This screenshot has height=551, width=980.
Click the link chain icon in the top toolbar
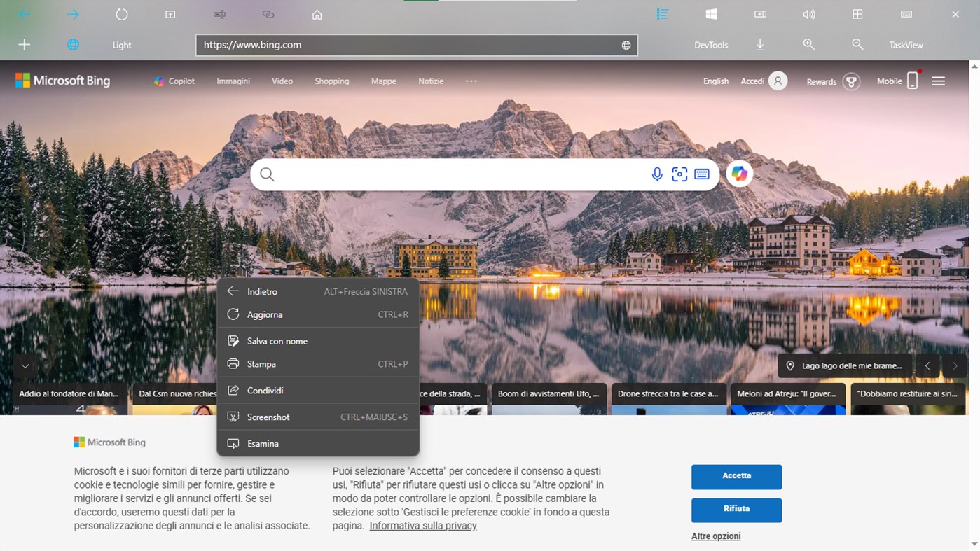pyautogui.click(x=268, y=14)
